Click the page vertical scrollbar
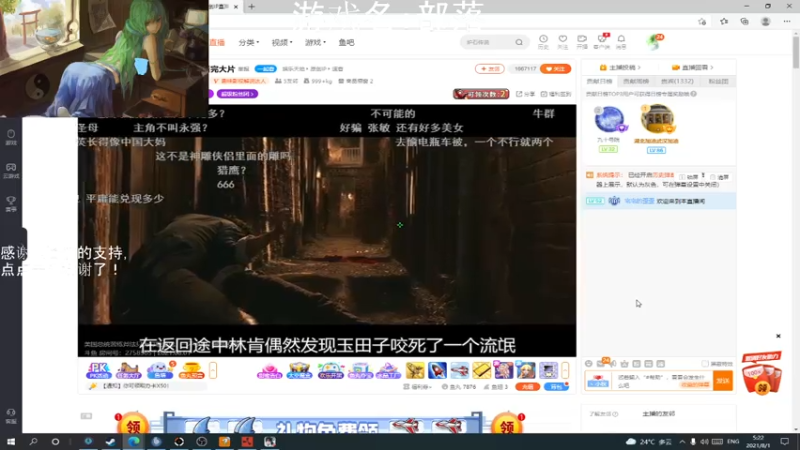 pyautogui.click(x=795, y=51)
